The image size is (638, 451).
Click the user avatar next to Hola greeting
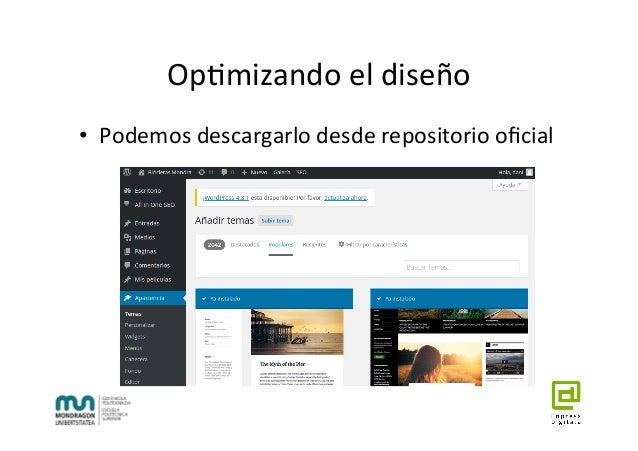(529, 173)
